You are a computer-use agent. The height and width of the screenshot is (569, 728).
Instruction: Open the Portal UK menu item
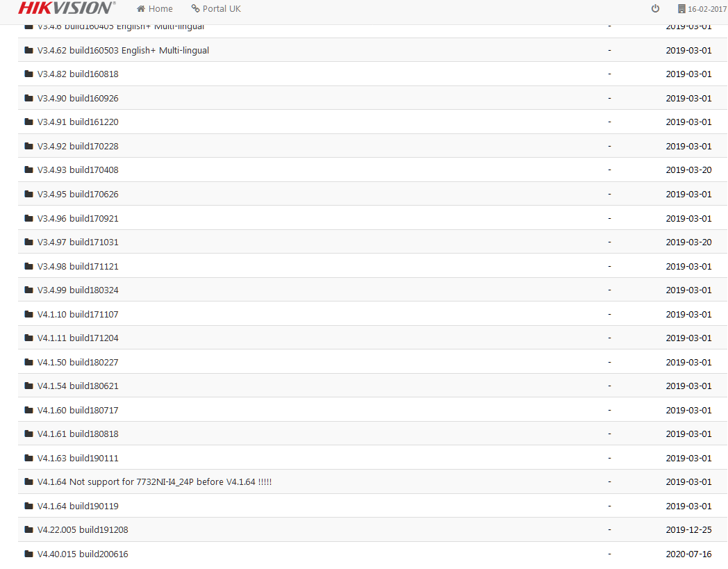coord(222,9)
